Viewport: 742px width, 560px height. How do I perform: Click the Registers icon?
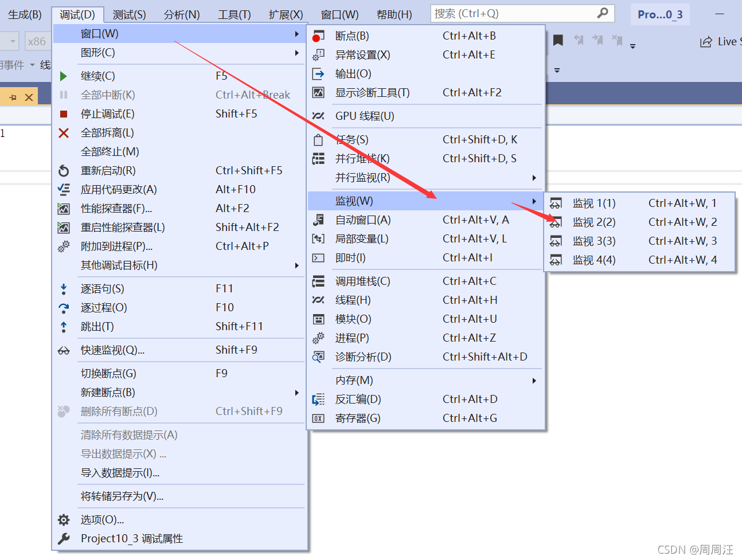click(318, 418)
